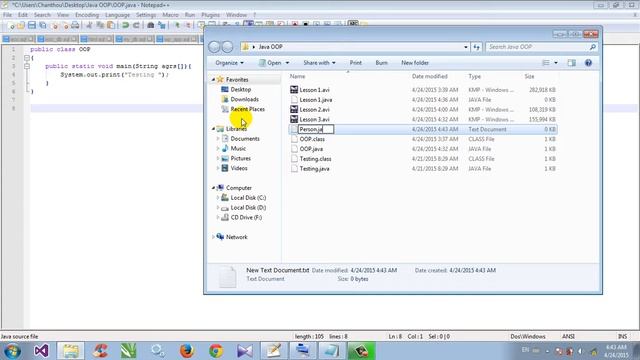Click the Replace icon in Notepad++ toolbar

[x=162, y=25]
